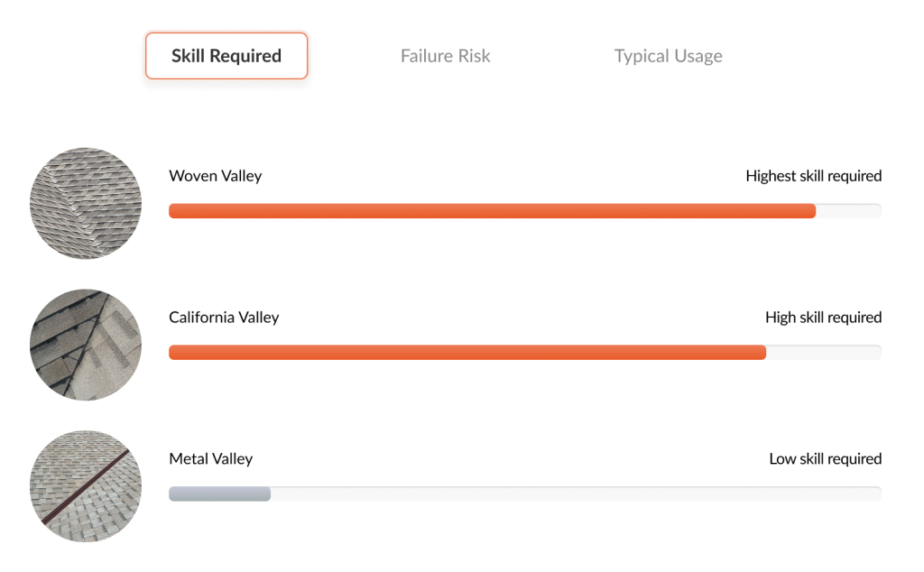Viewport: 924px width, 572px height.
Task: Open the Typical Usage tab
Action: pos(668,56)
